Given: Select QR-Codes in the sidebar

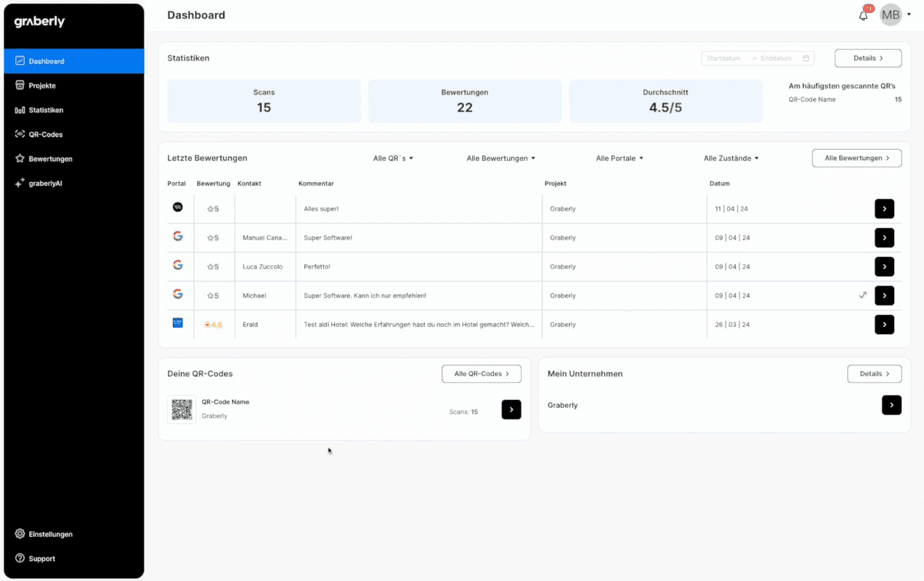Looking at the screenshot, I should click(45, 135).
